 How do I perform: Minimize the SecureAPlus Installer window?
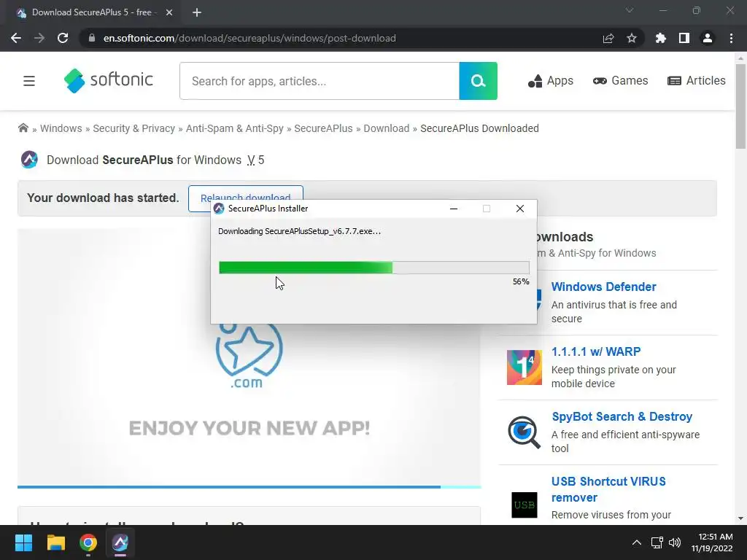click(x=454, y=209)
